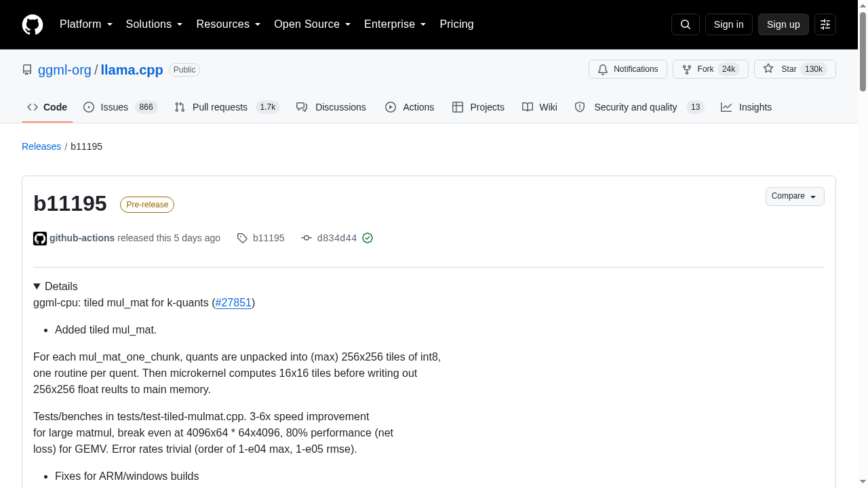
Task: Open the appearance settings sliders icon
Action: pos(825,24)
